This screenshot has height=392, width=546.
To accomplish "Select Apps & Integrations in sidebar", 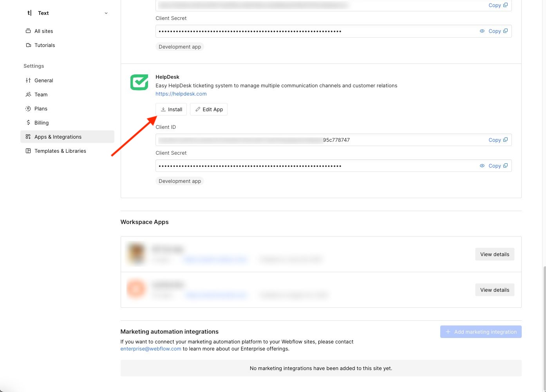I will click(x=67, y=137).
